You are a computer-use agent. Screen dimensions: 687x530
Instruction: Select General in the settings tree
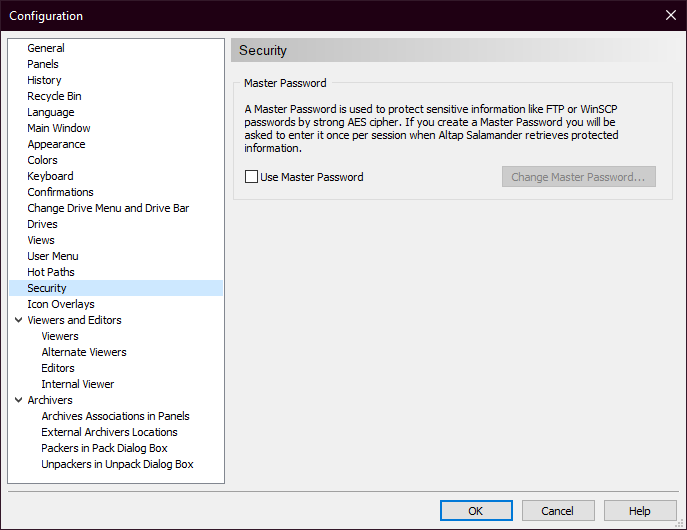46,48
